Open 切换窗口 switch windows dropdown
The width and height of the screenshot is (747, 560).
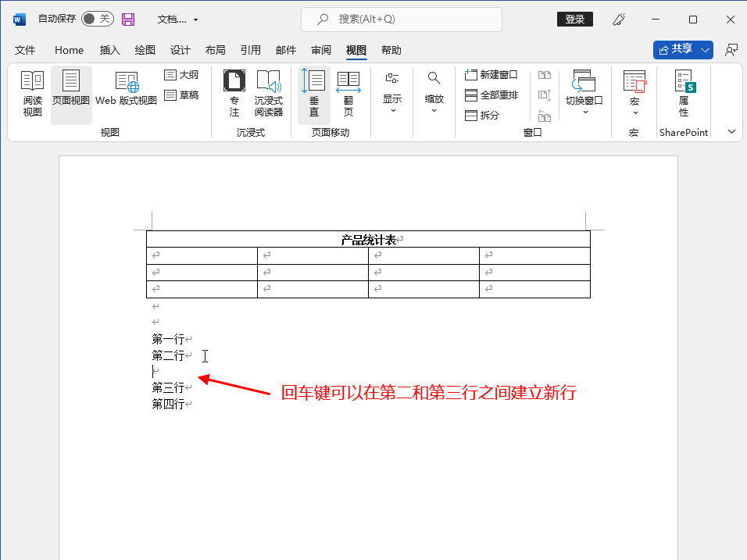click(584, 94)
